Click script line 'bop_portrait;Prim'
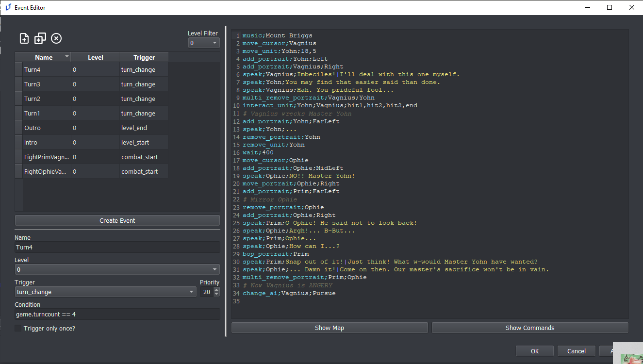This screenshot has height=364, width=643. tap(276, 254)
